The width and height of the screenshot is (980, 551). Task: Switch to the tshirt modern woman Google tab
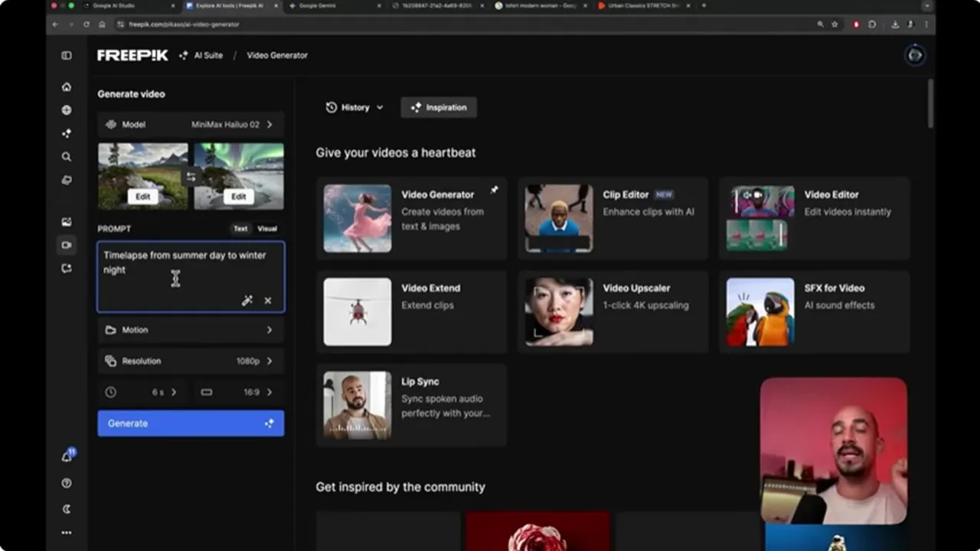(538, 5)
